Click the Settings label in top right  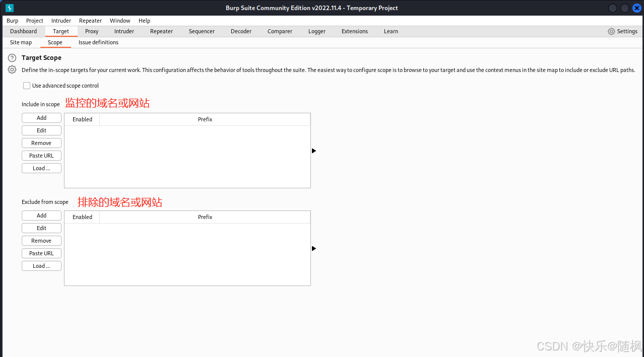(627, 31)
